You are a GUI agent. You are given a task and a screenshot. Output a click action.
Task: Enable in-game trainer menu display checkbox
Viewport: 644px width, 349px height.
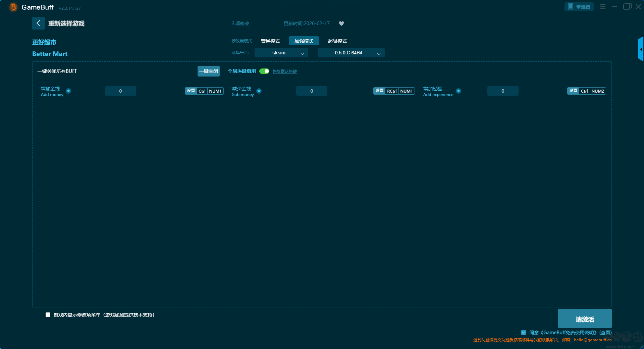[x=48, y=315]
